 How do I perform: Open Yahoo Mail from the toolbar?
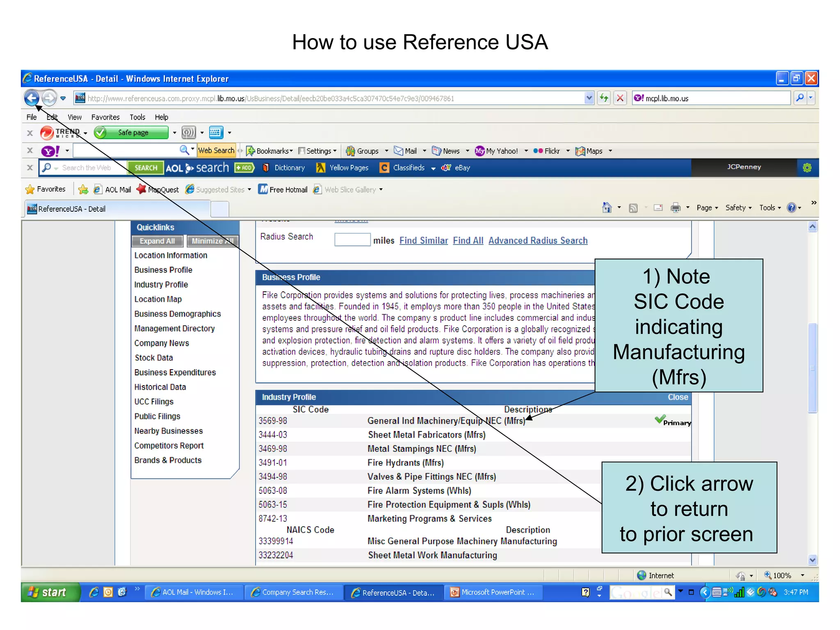(405, 151)
